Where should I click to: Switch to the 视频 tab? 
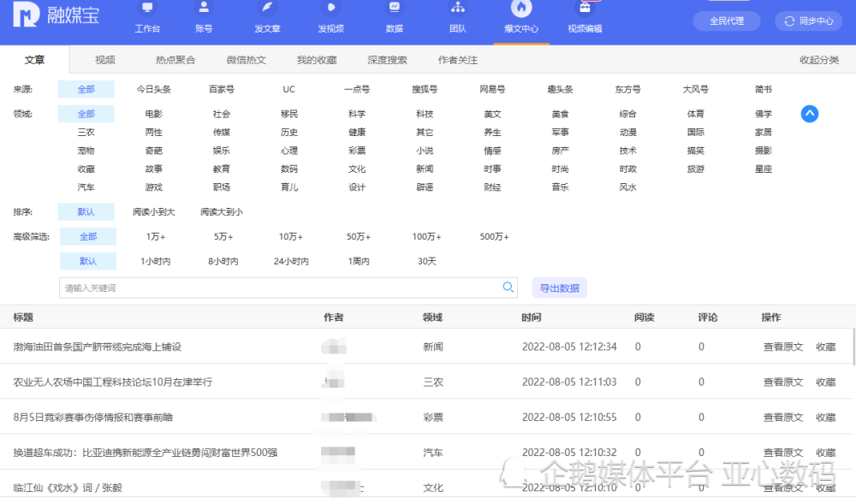click(104, 60)
